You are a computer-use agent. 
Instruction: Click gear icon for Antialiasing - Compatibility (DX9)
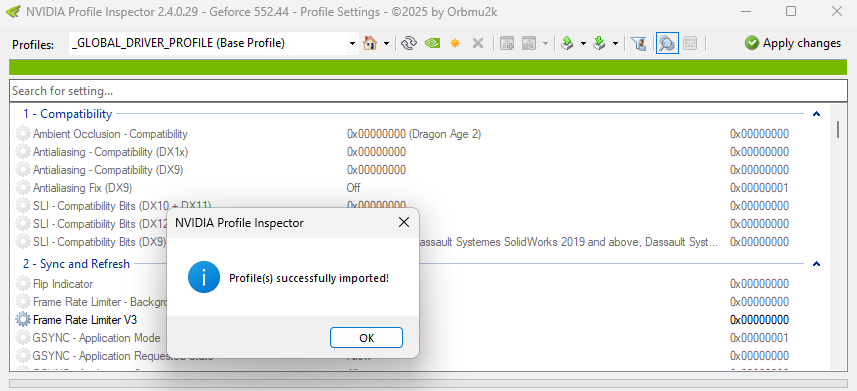pyautogui.click(x=23, y=170)
